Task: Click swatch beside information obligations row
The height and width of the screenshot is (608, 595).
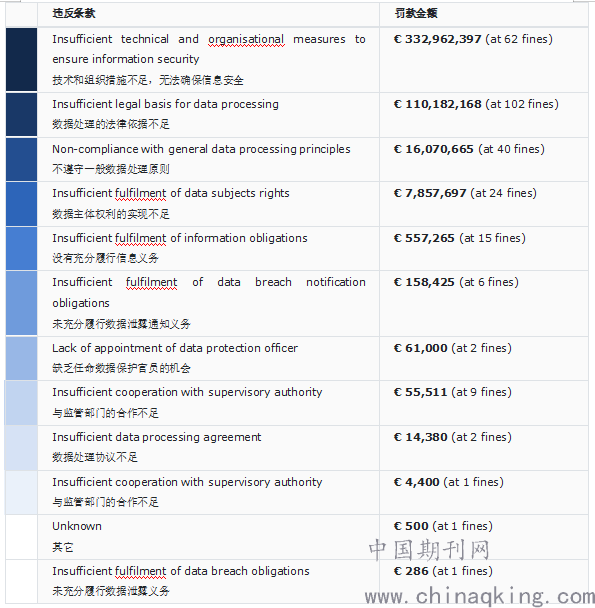Action: pyautogui.click(x=21, y=248)
